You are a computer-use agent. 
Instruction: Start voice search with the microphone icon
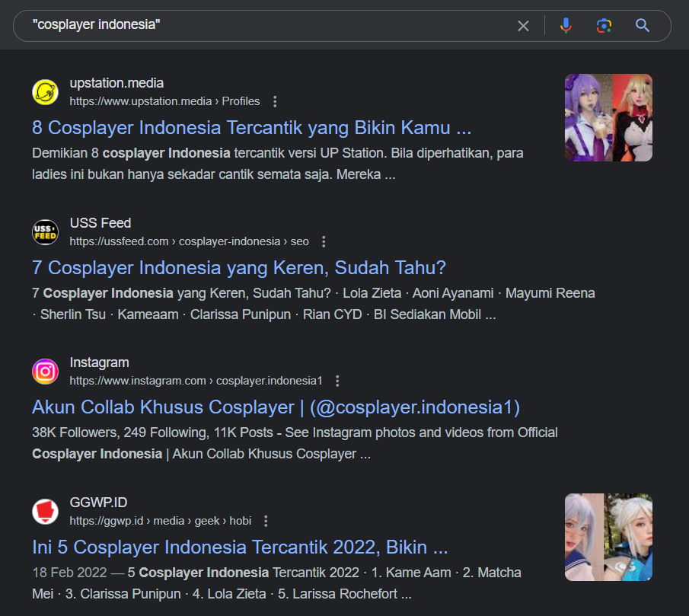click(x=566, y=26)
